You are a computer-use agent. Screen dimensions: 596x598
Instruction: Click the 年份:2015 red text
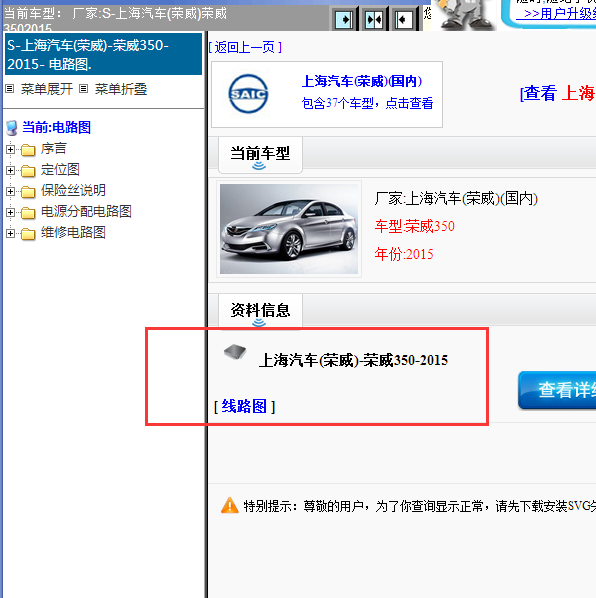click(404, 254)
